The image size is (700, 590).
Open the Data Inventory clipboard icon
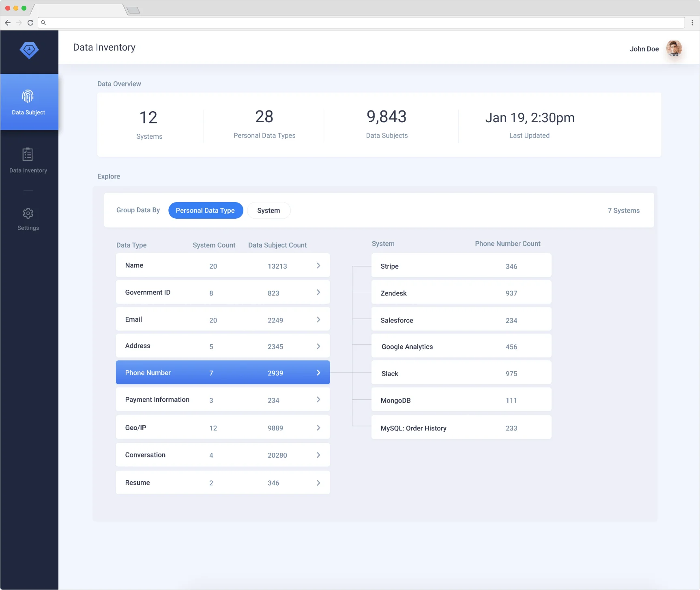(28, 154)
